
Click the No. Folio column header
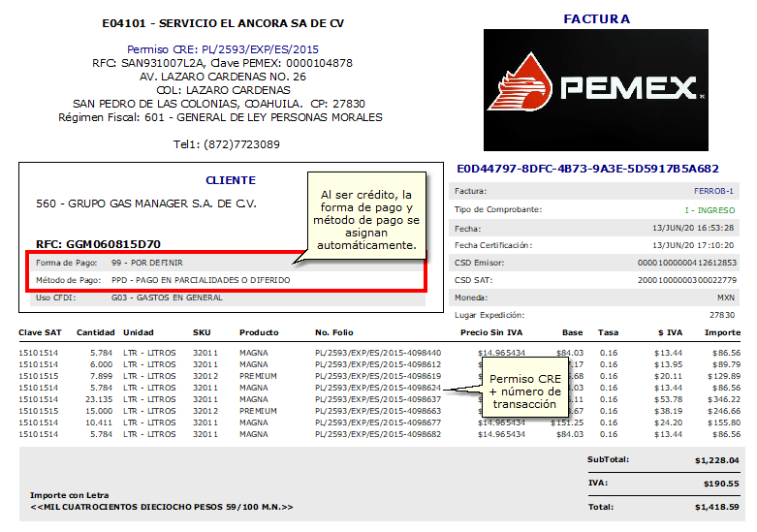point(334,332)
